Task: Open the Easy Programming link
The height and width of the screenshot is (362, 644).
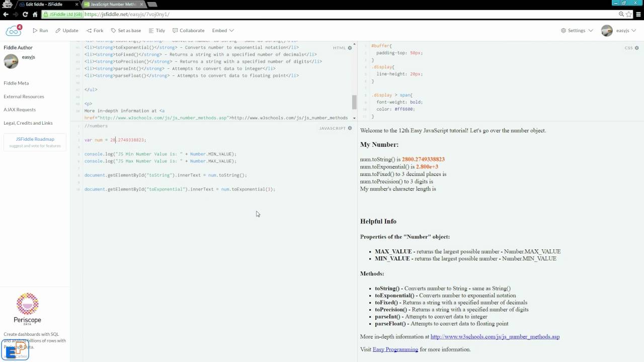Action: point(395,349)
